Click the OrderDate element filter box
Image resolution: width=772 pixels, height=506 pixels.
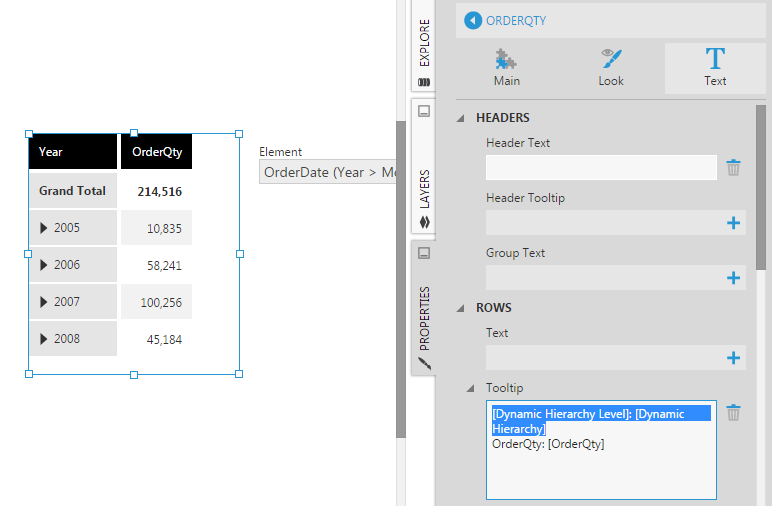pyautogui.click(x=327, y=173)
